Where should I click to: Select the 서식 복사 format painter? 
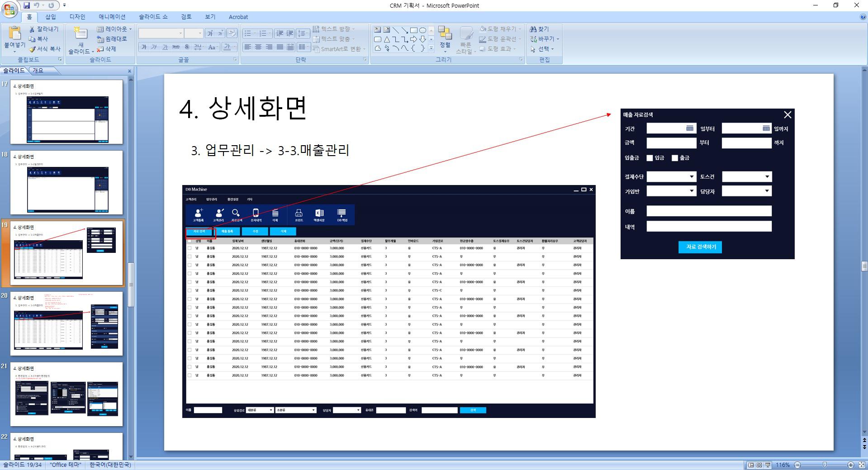point(45,49)
